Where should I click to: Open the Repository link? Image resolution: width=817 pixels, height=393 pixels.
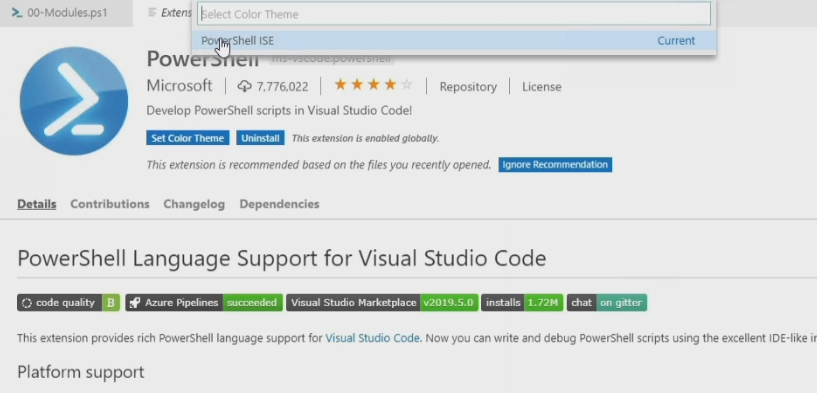pos(468,87)
